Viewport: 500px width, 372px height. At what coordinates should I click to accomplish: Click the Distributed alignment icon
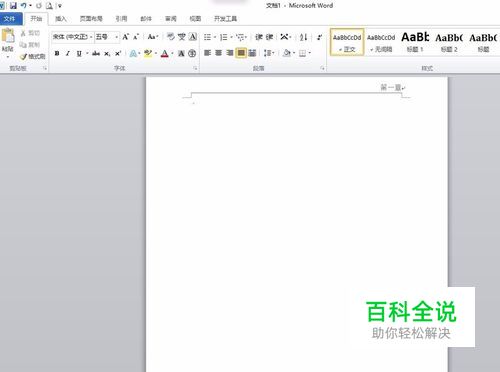252,53
